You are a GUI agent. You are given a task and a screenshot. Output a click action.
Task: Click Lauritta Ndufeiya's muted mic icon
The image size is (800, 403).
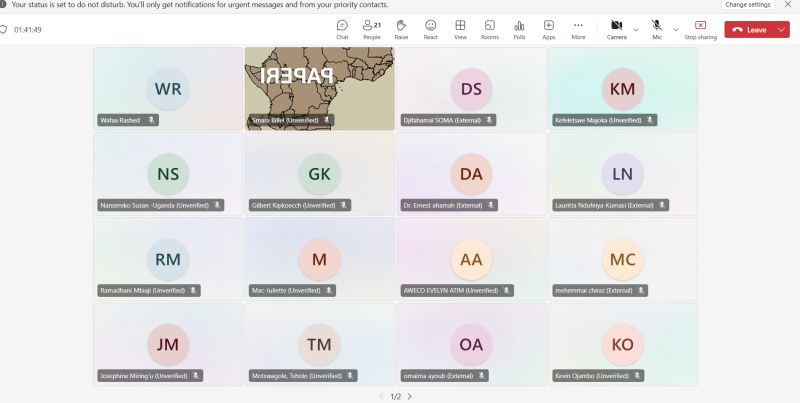click(x=662, y=206)
